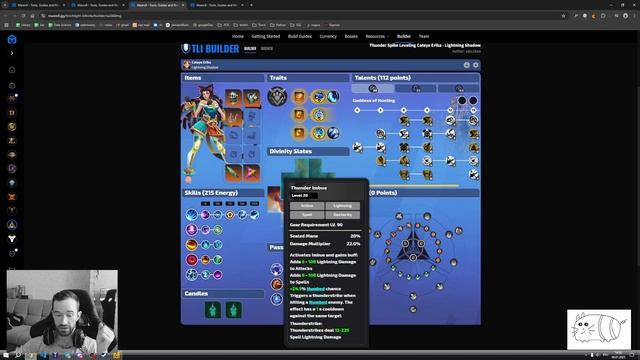Select the pink main skill in second skill row

pyautogui.click(x=191, y=229)
